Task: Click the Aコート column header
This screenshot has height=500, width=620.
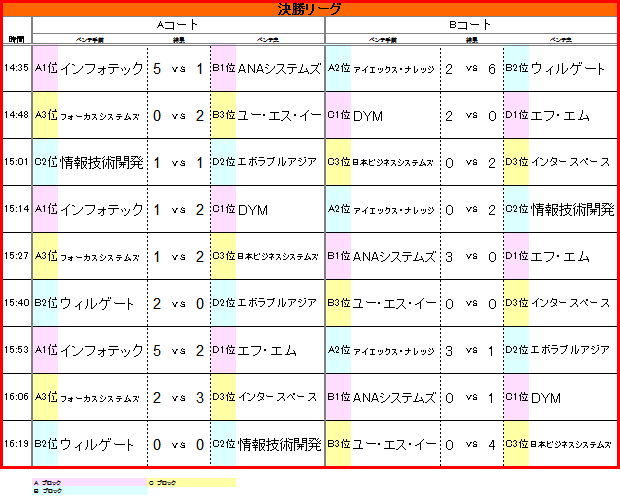Action: point(178,25)
